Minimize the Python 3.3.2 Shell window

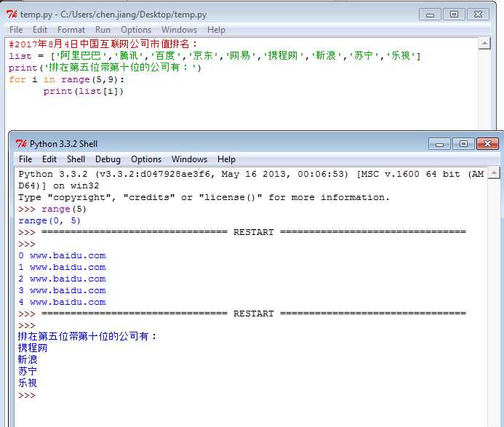point(439,144)
